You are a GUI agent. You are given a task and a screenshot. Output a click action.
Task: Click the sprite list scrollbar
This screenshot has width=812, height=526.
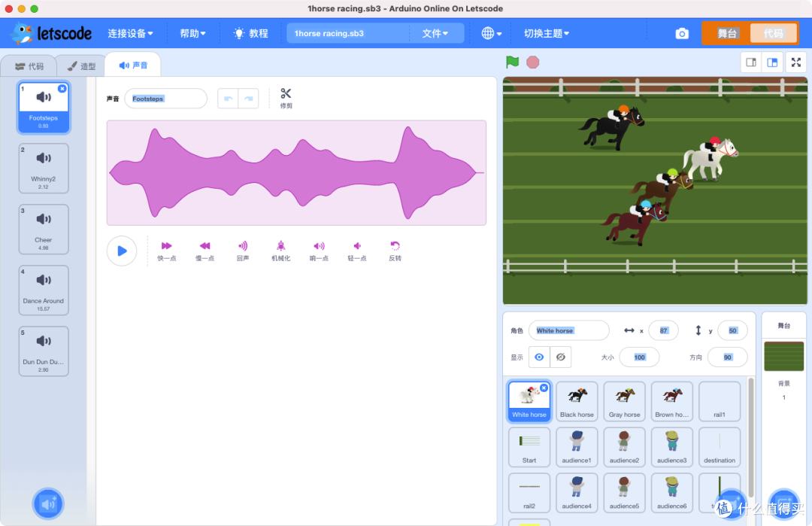pyautogui.click(x=751, y=438)
